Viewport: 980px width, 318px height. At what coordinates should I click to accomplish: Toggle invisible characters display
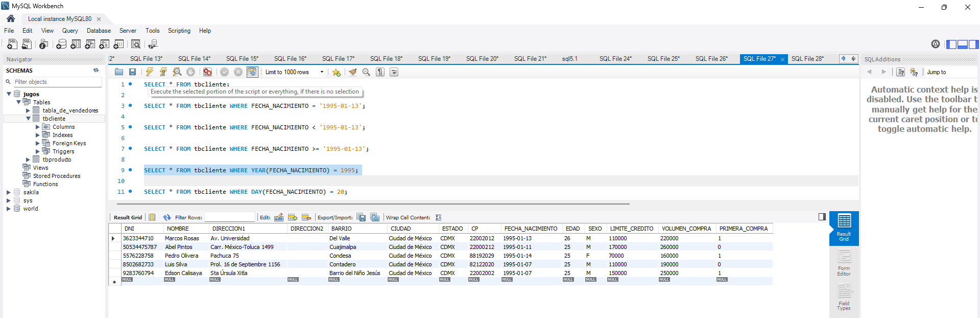click(x=380, y=72)
